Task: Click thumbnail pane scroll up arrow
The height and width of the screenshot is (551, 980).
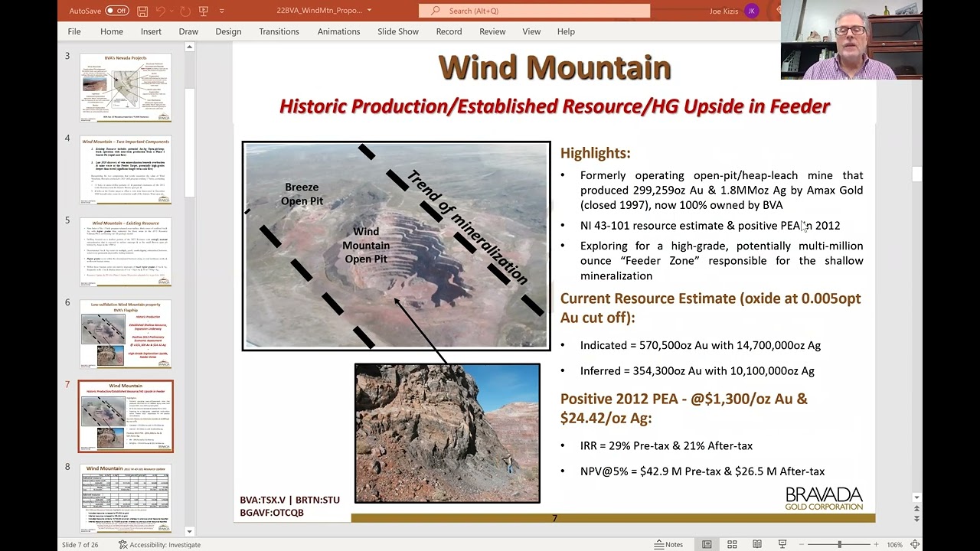Action: (190, 47)
